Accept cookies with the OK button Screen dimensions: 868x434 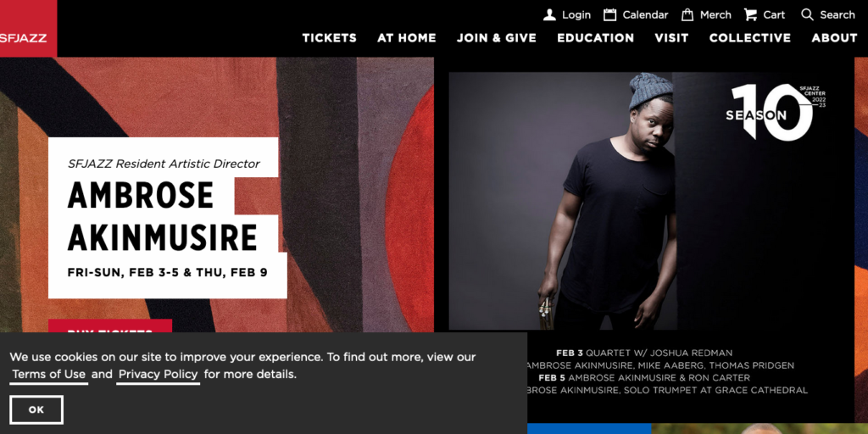pos(36,410)
